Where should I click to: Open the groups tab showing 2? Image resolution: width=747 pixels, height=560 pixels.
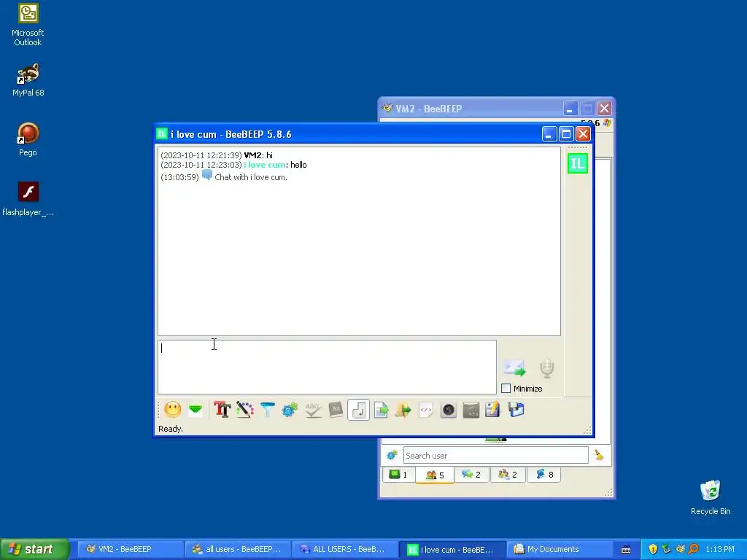[x=508, y=474]
